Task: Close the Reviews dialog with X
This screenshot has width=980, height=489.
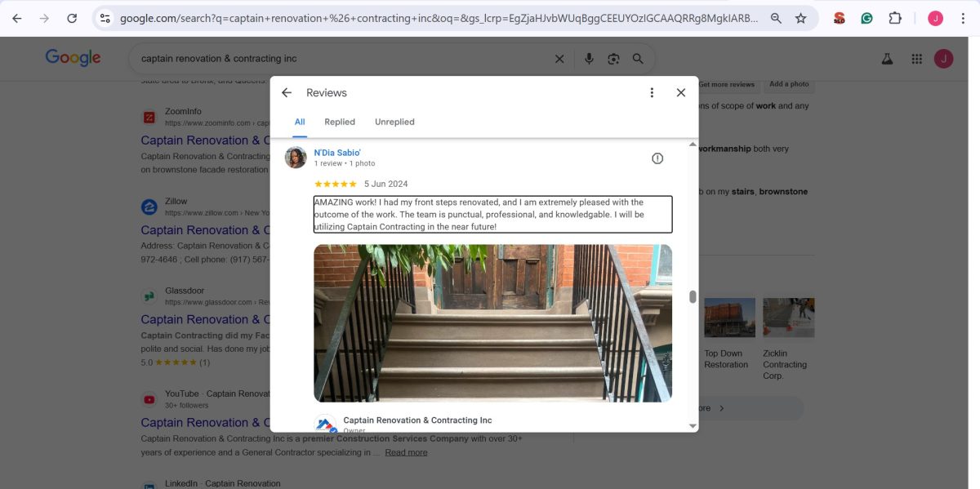Action: 681,93
